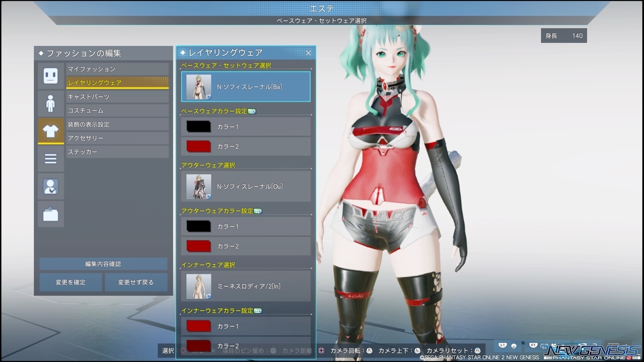The width and height of the screenshot is (644, 362).
Task: Select ミーネスロディア/2[In] innerwear thumbnail
Action: 199,286
